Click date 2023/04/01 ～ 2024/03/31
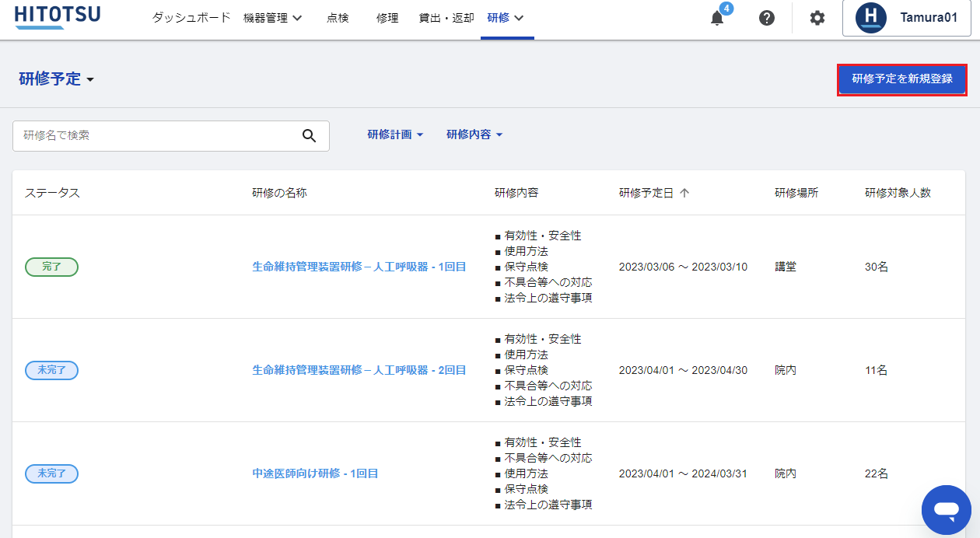The width and height of the screenshot is (980, 538). click(x=683, y=473)
